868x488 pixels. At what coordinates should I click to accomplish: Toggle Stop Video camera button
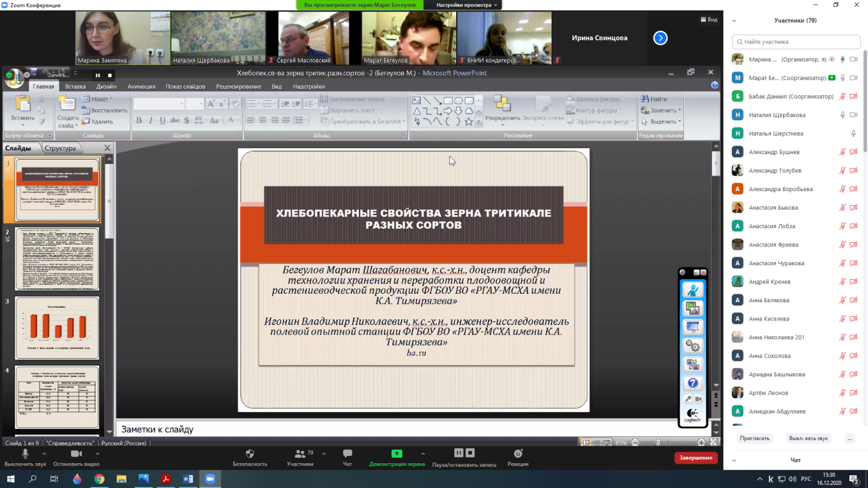tap(77, 454)
